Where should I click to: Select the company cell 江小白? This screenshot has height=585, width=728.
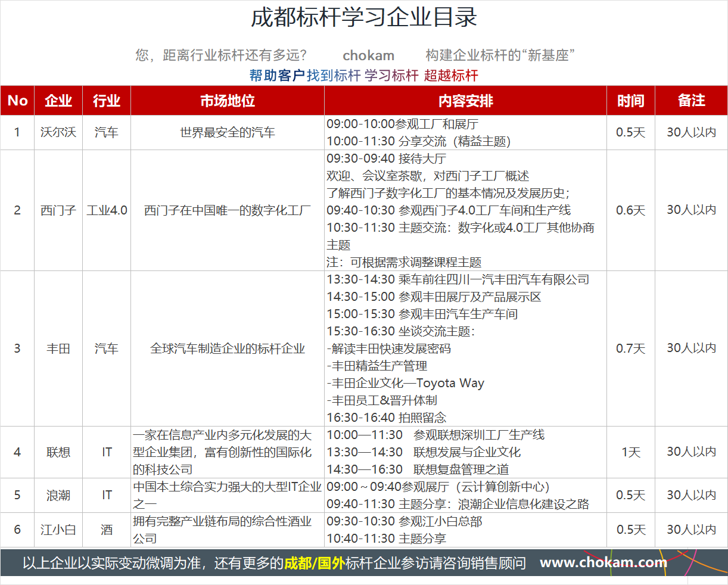[58, 530]
